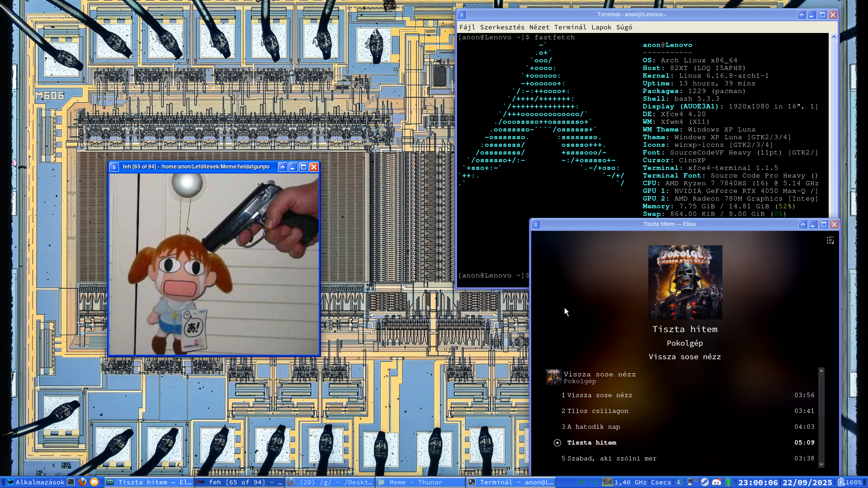Image resolution: width=868 pixels, height=488 pixels.
Task: Shade the feh window with the up-arrow button
Action: [283, 167]
